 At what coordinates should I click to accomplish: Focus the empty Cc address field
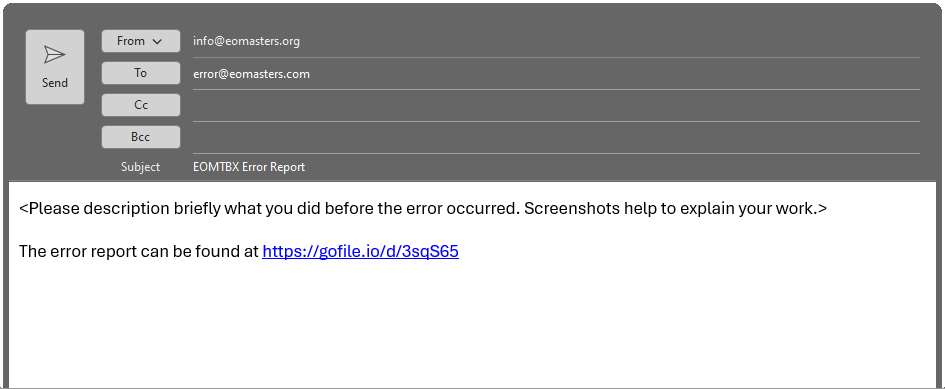(x=556, y=106)
